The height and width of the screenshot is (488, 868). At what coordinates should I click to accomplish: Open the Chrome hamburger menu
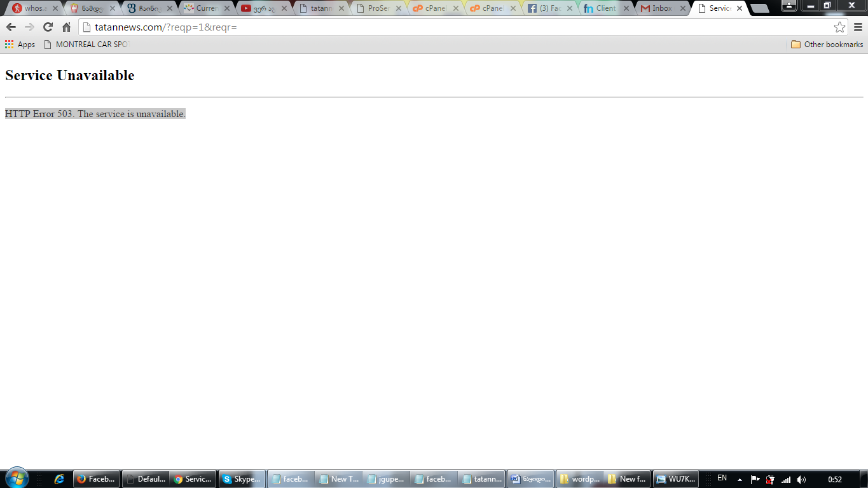tap(858, 27)
